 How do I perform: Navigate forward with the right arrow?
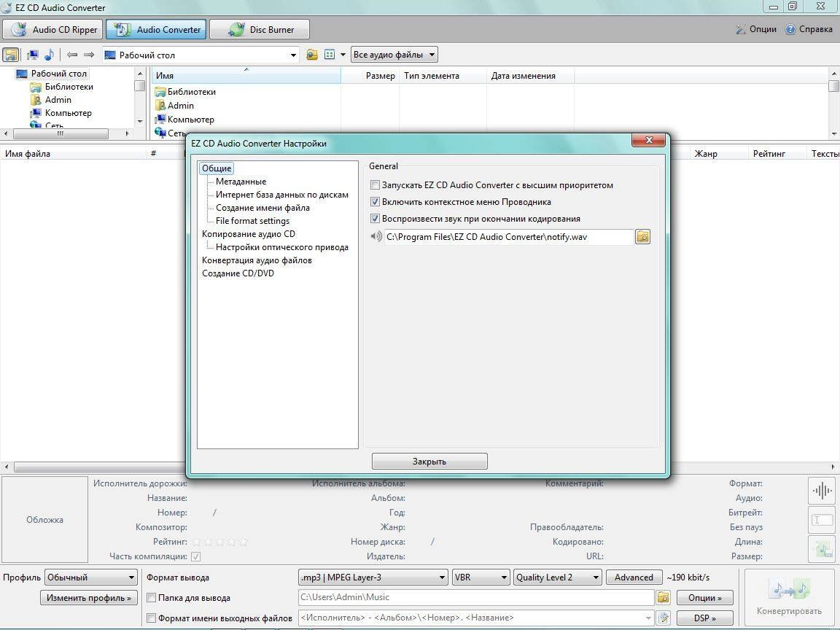(89, 55)
